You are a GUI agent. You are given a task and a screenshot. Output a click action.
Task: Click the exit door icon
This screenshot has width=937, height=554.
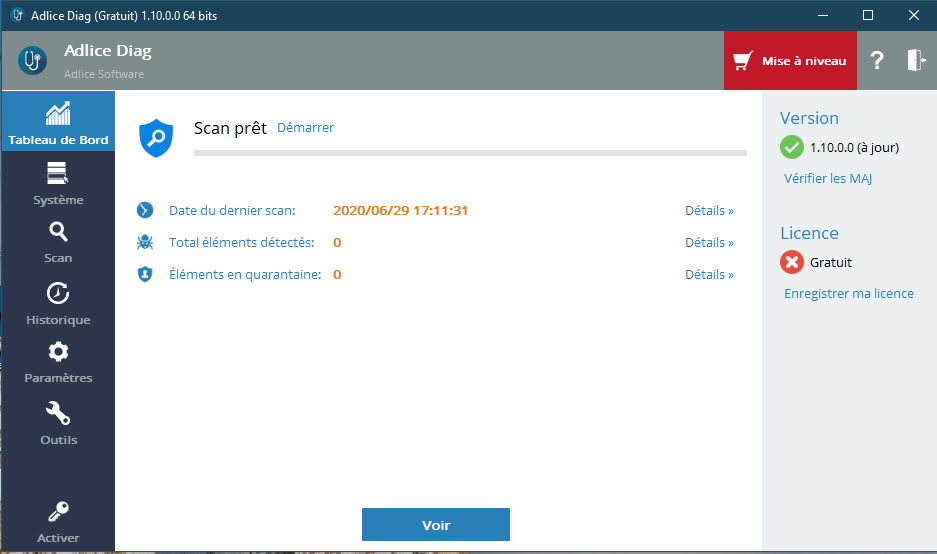[x=916, y=60]
